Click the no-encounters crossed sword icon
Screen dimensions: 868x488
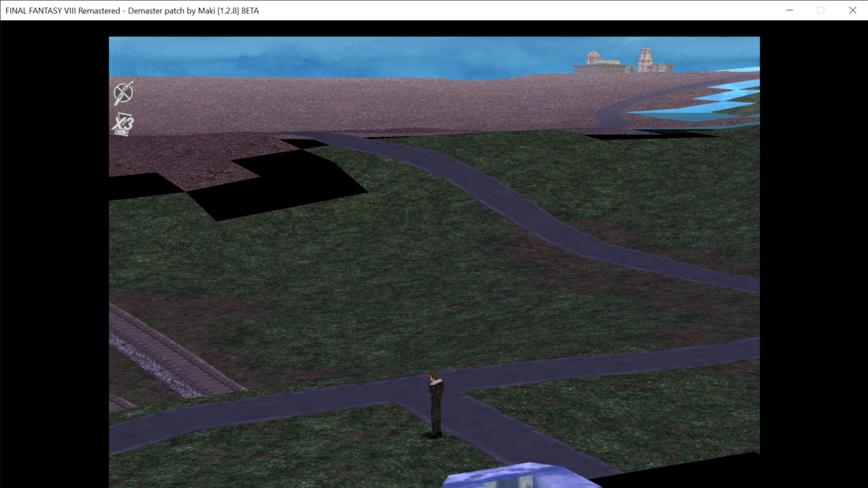pos(123,92)
